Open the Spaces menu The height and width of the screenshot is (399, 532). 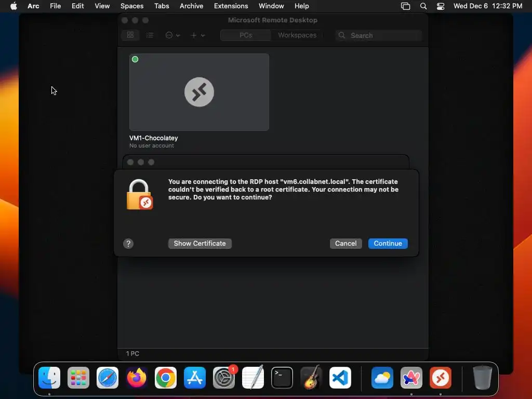pos(132,6)
